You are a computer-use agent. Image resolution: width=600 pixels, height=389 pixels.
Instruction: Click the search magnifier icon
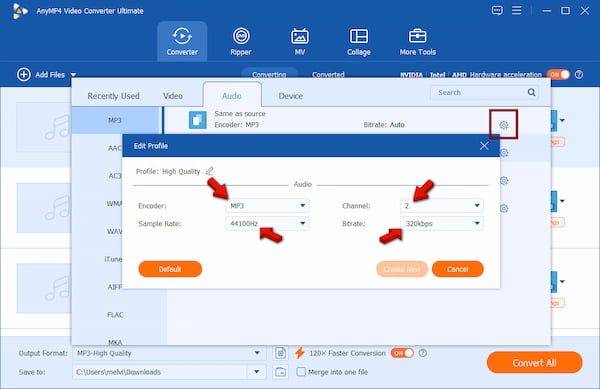531,92
